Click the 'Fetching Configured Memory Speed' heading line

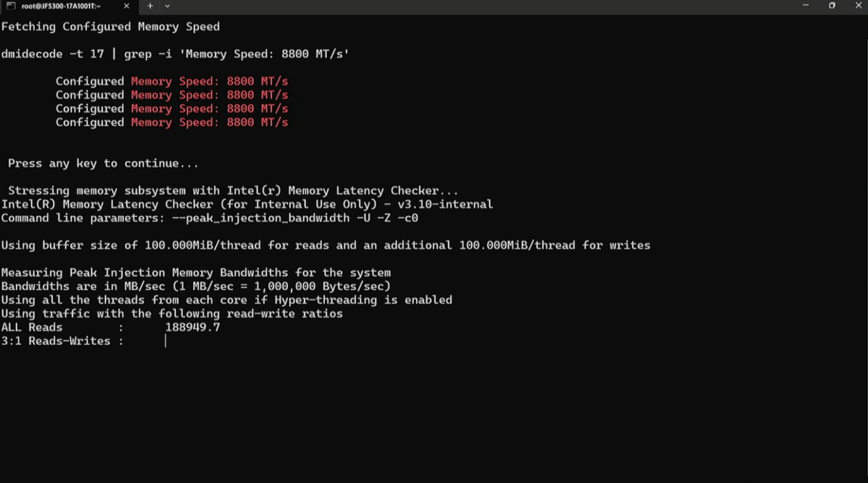click(110, 27)
